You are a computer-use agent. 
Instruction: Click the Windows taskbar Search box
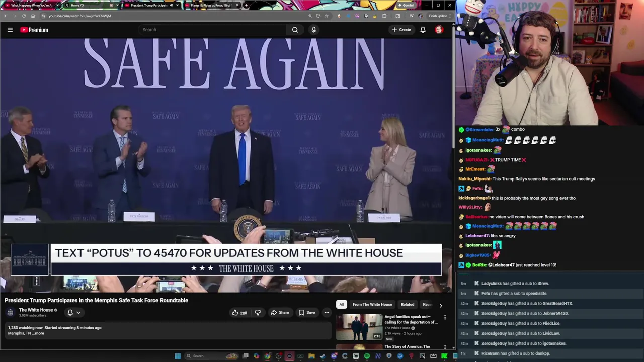210,356
